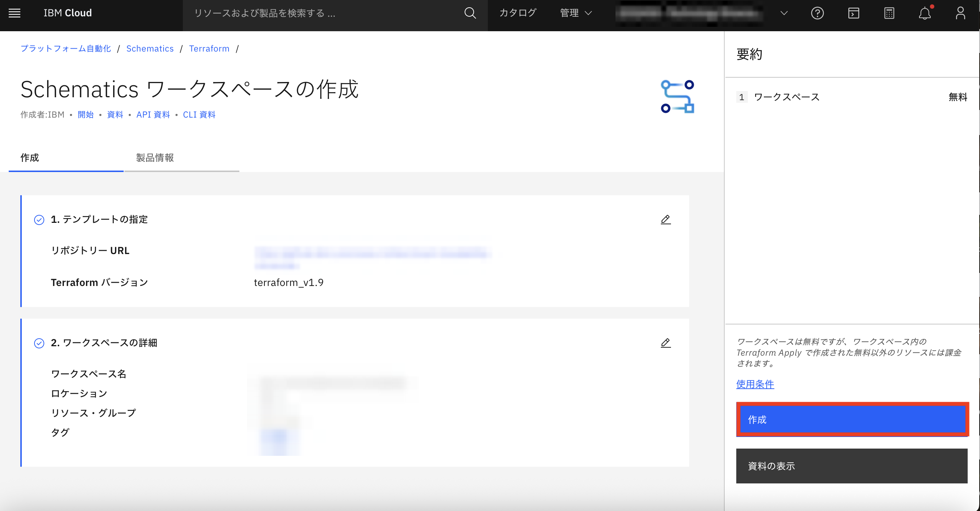Viewport: 980px width, 511px height.
Task: Open カタログ from the header
Action: pyautogui.click(x=518, y=13)
